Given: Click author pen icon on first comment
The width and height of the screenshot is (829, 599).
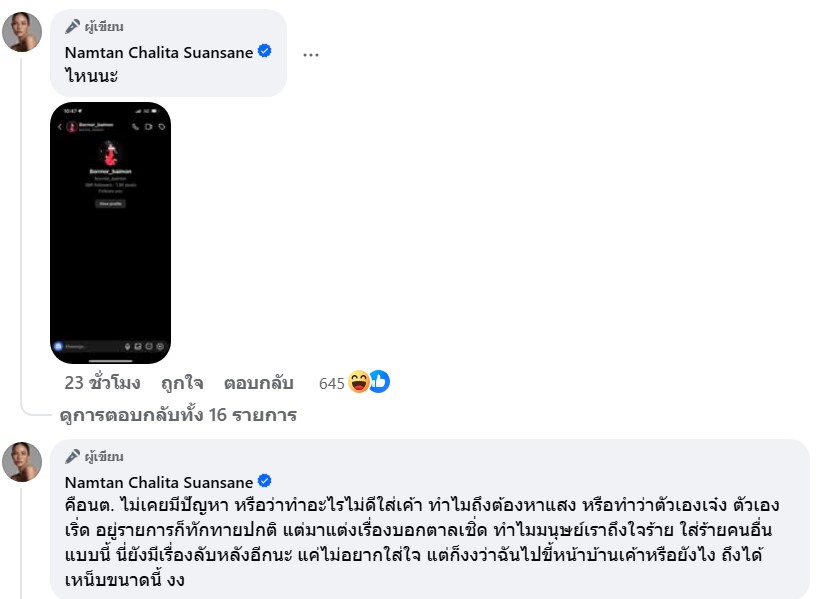Looking at the screenshot, I should [x=72, y=26].
